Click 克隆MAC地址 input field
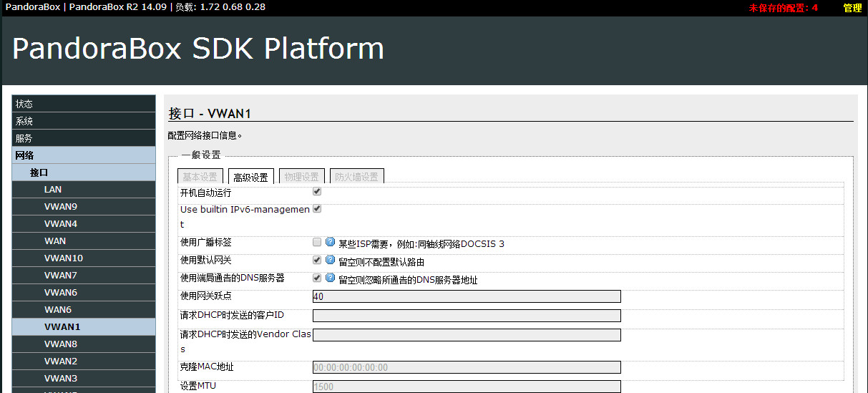This screenshot has width=868, height=393. pos(467,367)
